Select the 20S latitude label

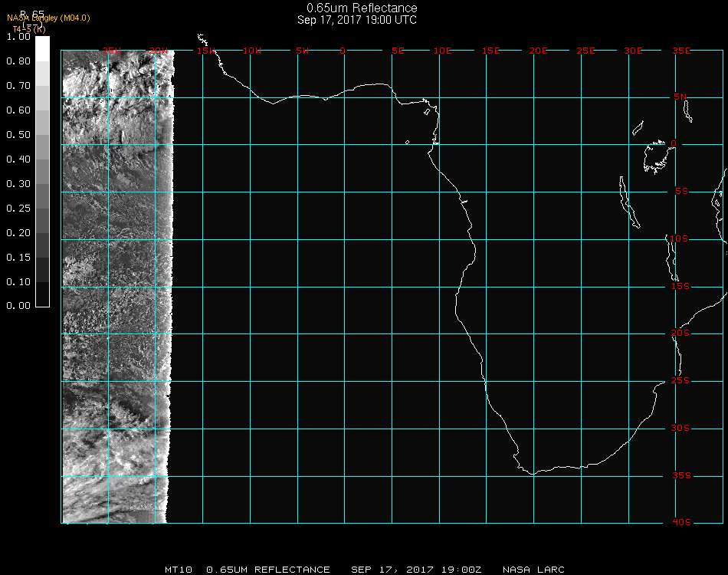click(x=680, y=333)
